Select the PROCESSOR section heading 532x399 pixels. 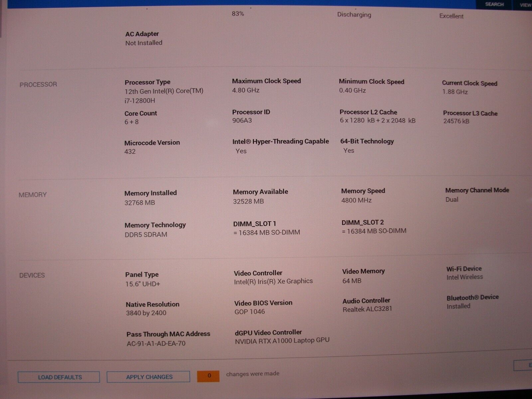(x=38, y=84)
